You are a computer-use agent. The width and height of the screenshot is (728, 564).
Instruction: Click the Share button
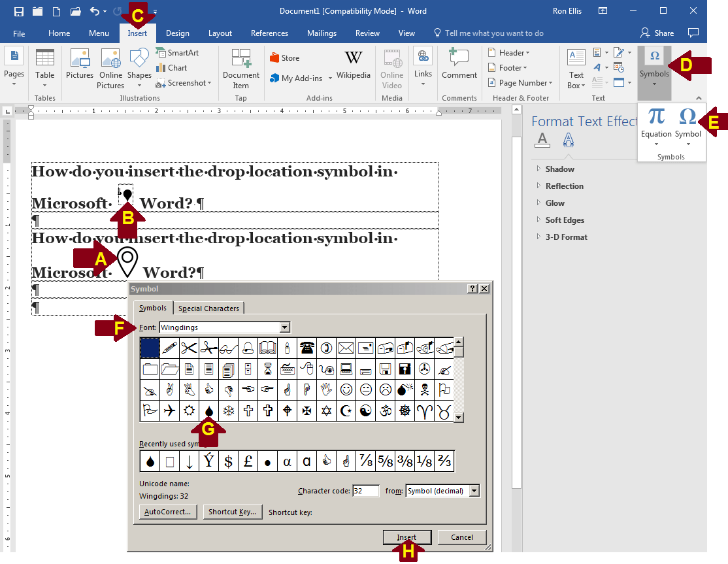pyautogui.click(x=657, y=33)
